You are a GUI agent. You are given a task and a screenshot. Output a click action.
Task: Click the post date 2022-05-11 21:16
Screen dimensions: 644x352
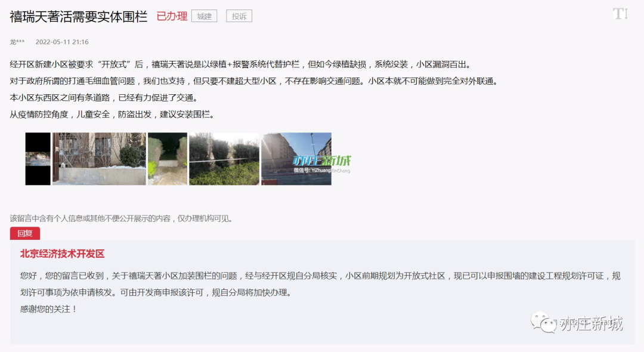point(62,42)
